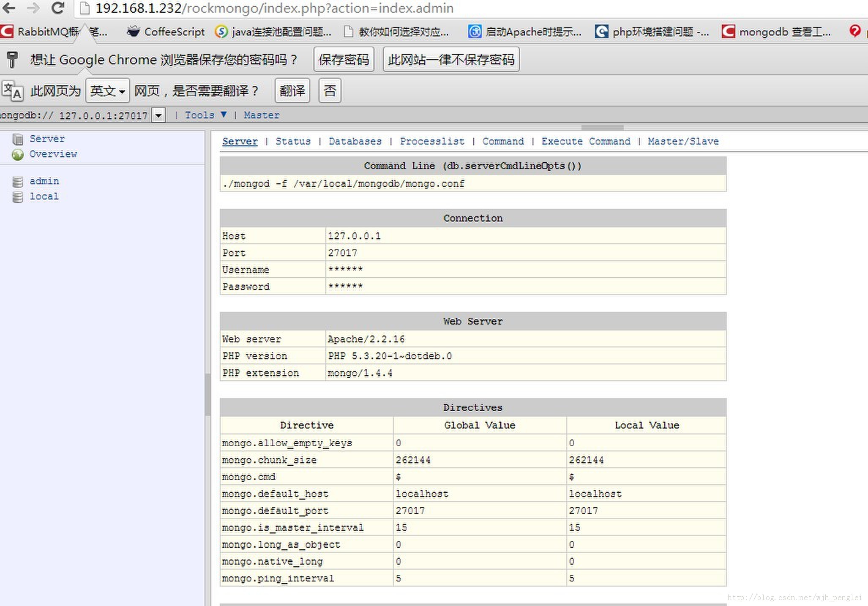Click the Web Server section header
Image resolution: width=868 pixels, height=606 pixels.
(x=473, y=321)
